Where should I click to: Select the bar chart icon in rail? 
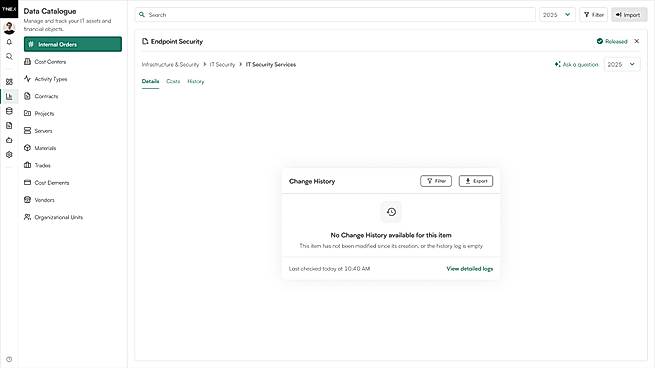9,96
